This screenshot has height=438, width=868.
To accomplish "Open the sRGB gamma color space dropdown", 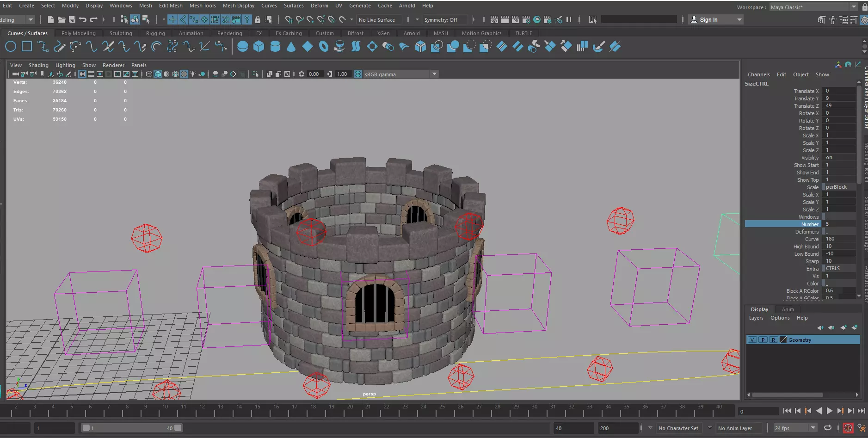I will 400,74.
